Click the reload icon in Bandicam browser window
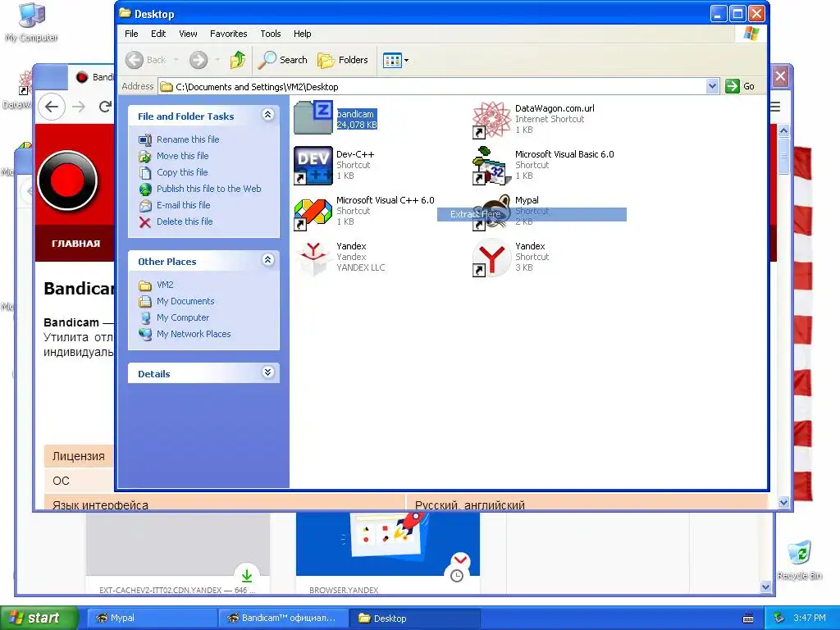 [x=106, y=107]
